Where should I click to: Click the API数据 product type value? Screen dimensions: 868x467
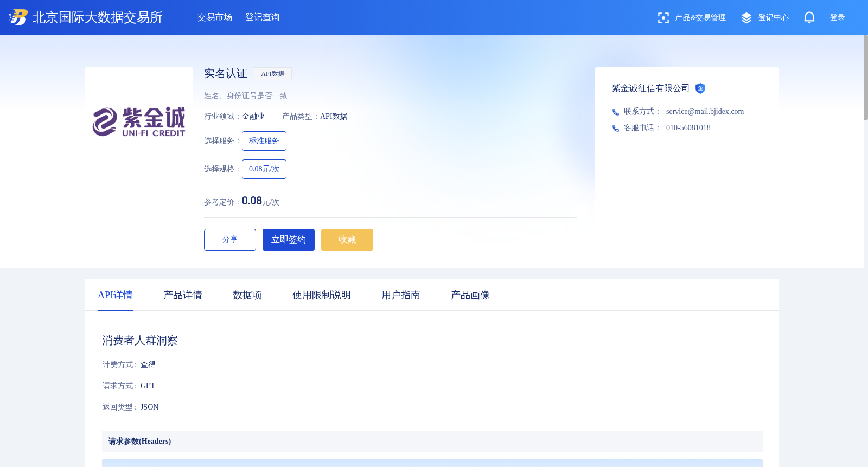tap(334, 117)
